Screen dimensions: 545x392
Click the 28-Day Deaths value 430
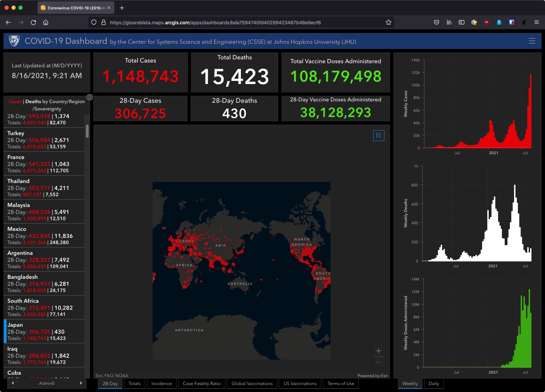click(234, 113)
